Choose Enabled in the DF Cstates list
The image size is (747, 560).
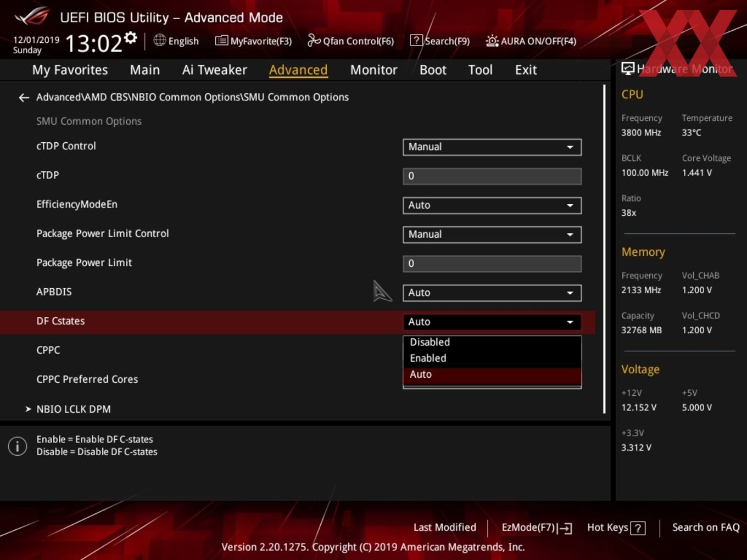click(492, 358)
